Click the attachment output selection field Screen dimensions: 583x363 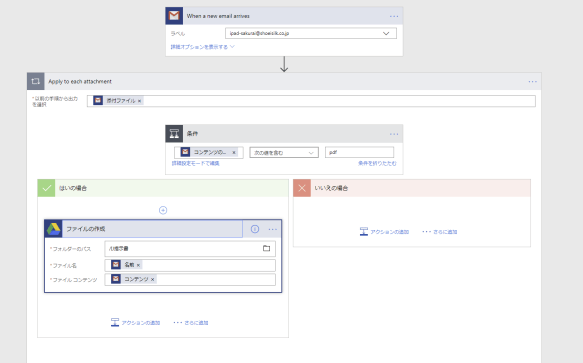click(311, 101)
